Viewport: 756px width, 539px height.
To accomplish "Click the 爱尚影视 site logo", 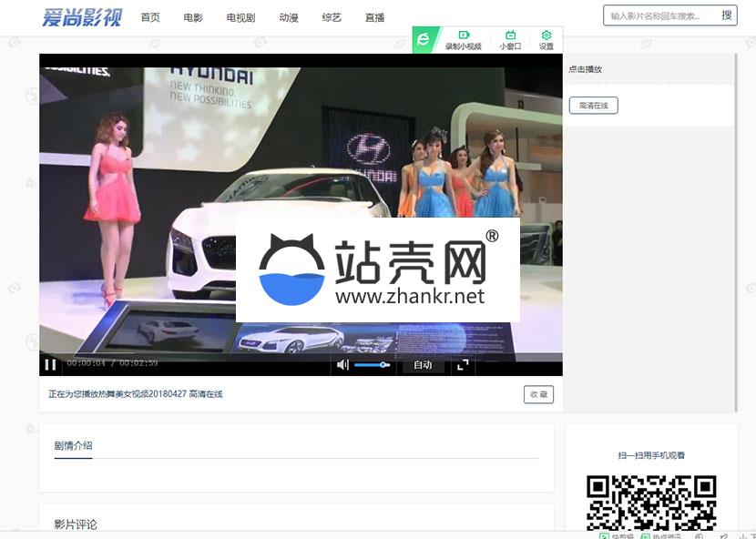I will click(x=81, y=16).
